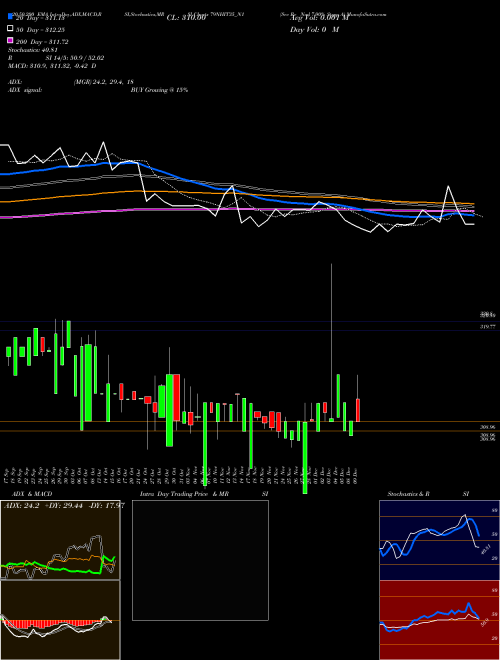
Task: Click the 'SI 14/5: 50.9 / 52.02' readout
Action: pos(75,58)
